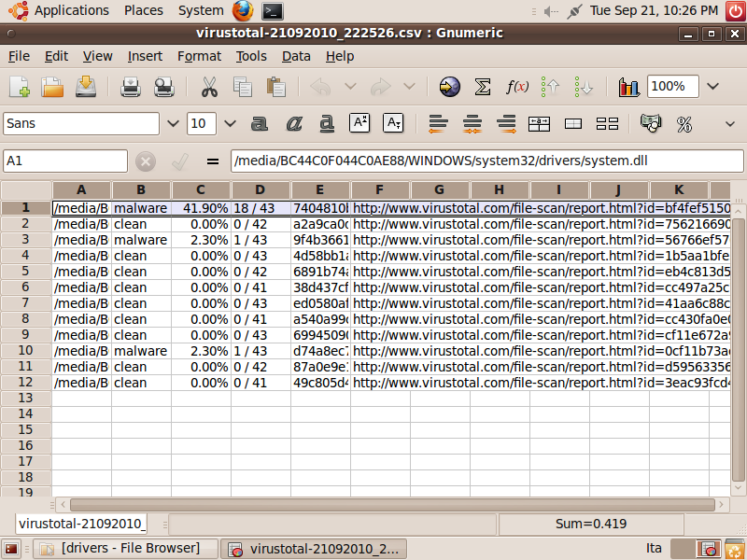Image resolution: width=747 pixels, height=560 pixels.
Task: Open the undo history dropdown arrow
Action: (351, 87)
